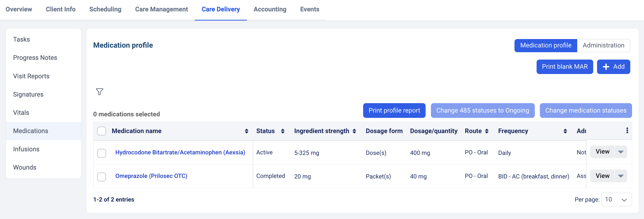Sort by Route column arrows

click(x=487, y=131)
